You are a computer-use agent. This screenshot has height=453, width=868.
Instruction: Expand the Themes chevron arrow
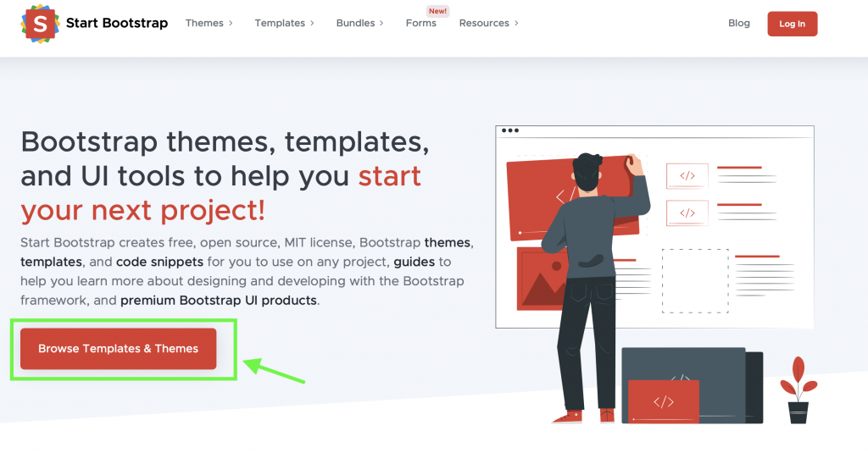click(231, 23)
